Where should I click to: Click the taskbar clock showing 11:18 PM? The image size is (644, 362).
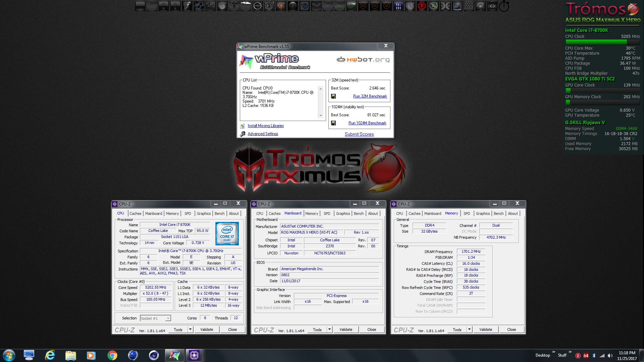pos(627,355)
